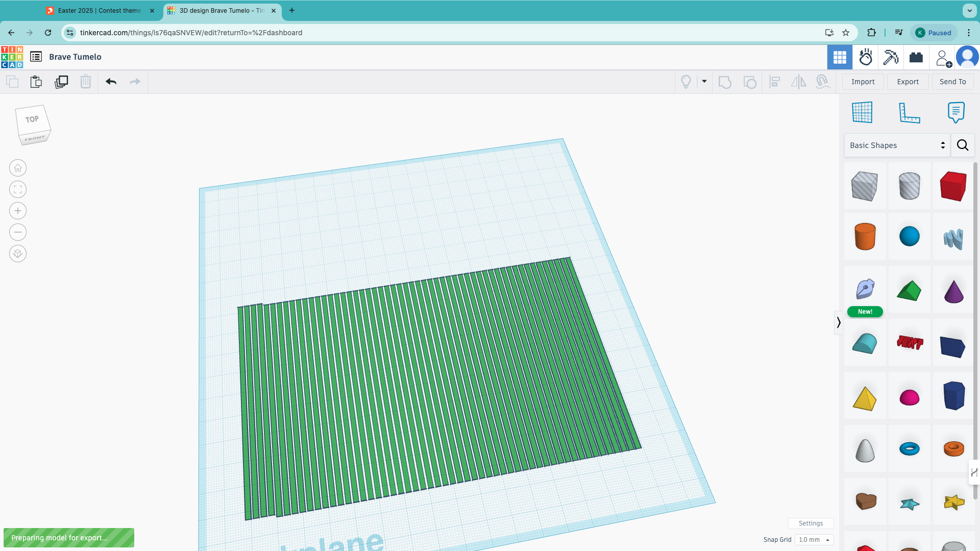Open the Snap Grid 1.0 mm dropdown

coord(814,540)
